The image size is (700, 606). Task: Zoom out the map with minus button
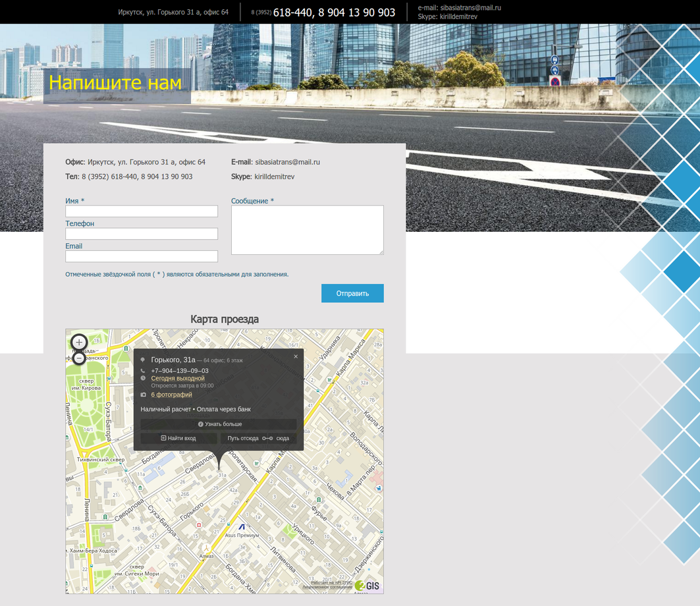79,358
